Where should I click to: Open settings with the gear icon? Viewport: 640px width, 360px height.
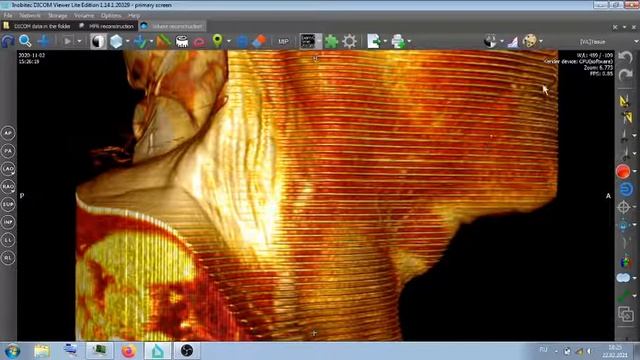[349, 41]
